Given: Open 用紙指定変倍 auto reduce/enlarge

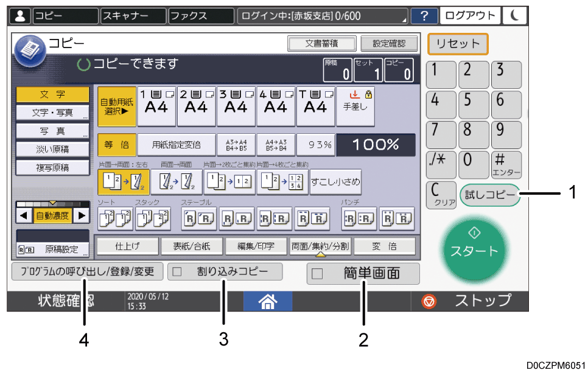Looking at the screenshot, I should coord(177,145).
